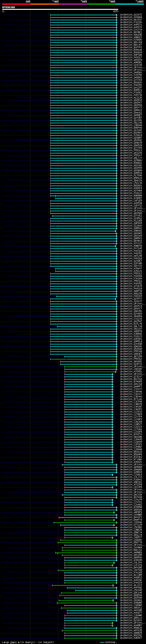Select hit label UniRef100_C1B9W3
The width and height of the screenshot is (146, 644).
(131, 605)
